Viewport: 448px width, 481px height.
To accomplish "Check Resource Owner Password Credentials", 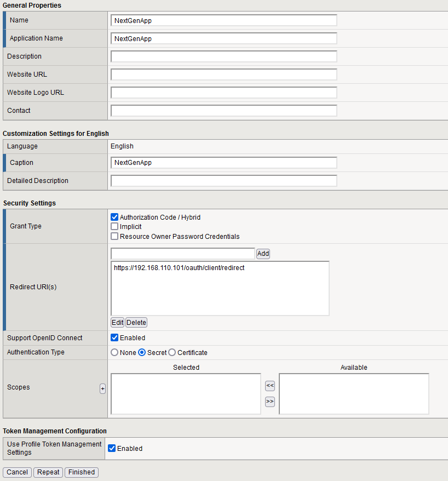I will point(114,236).
